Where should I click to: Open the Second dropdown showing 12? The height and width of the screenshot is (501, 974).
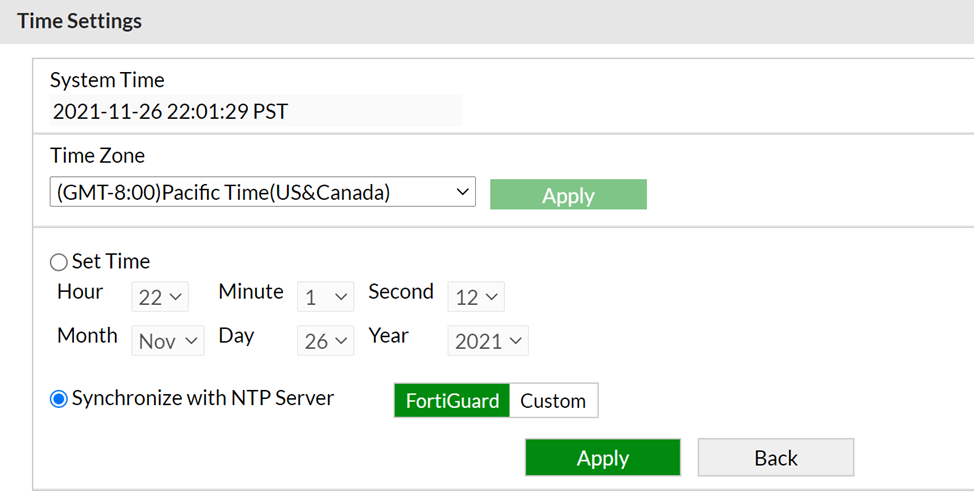[x=476, y=297]
